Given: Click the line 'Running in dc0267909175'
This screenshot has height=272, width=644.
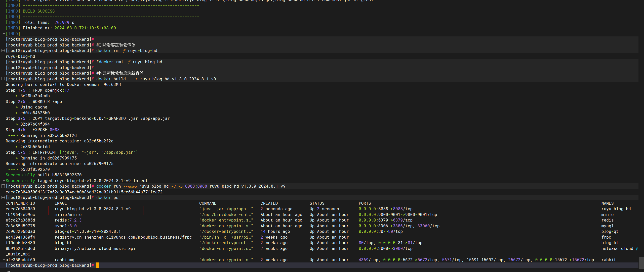Looking at the screenshot, I should tap(49, 158).
